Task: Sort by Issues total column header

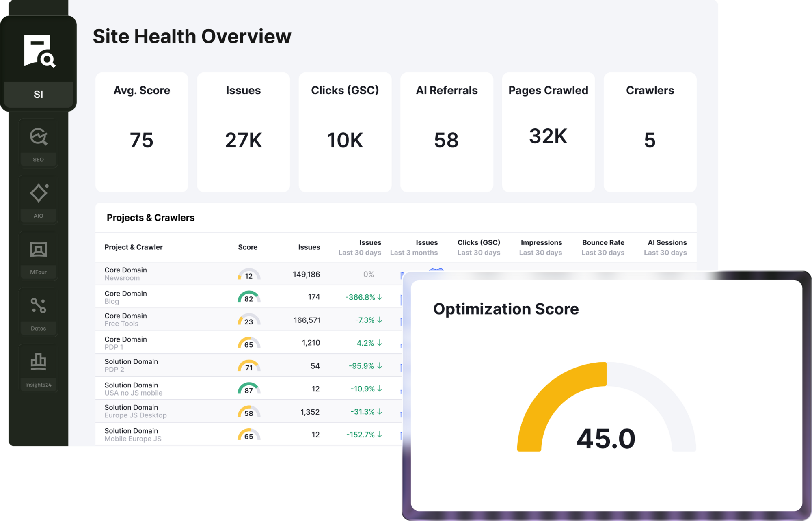Action: [x=309, y=247]
